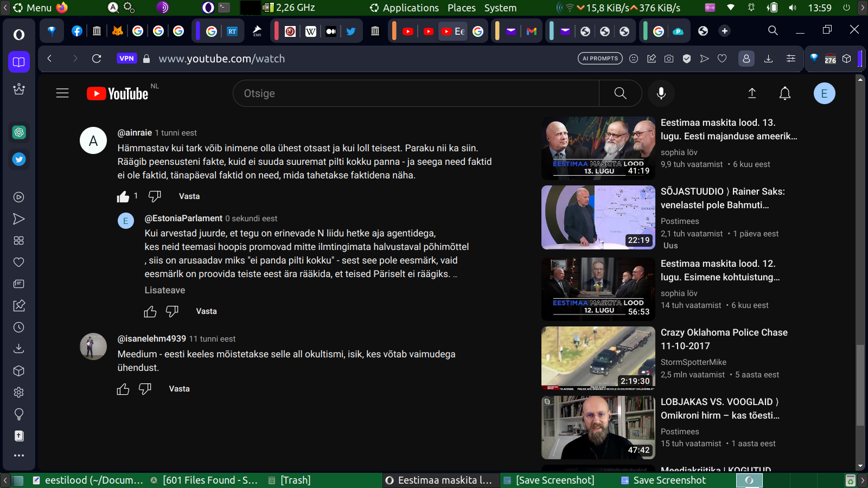The image size is (868, 488).
Task: Dislike the @EstoniaParlament reply
Action: [x=172, y=311]
